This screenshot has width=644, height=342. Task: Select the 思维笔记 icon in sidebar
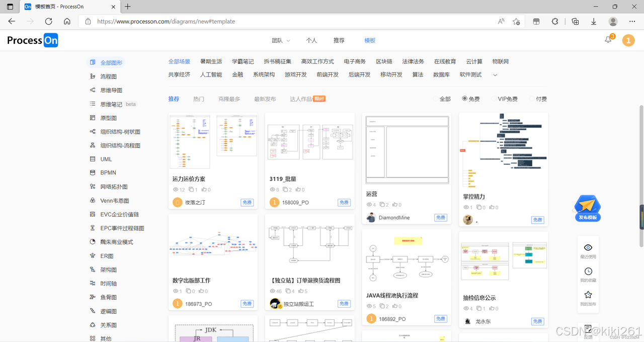coord(93,104)
